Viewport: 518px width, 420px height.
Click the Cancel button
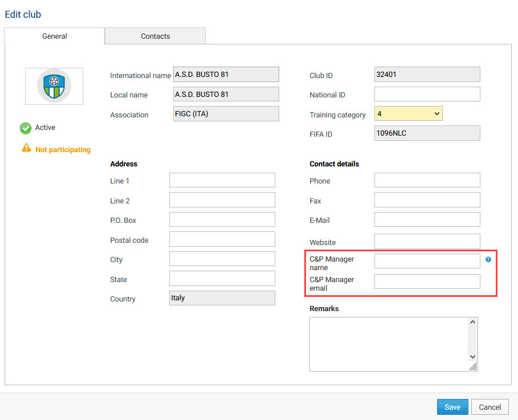[x=490, y=407]
